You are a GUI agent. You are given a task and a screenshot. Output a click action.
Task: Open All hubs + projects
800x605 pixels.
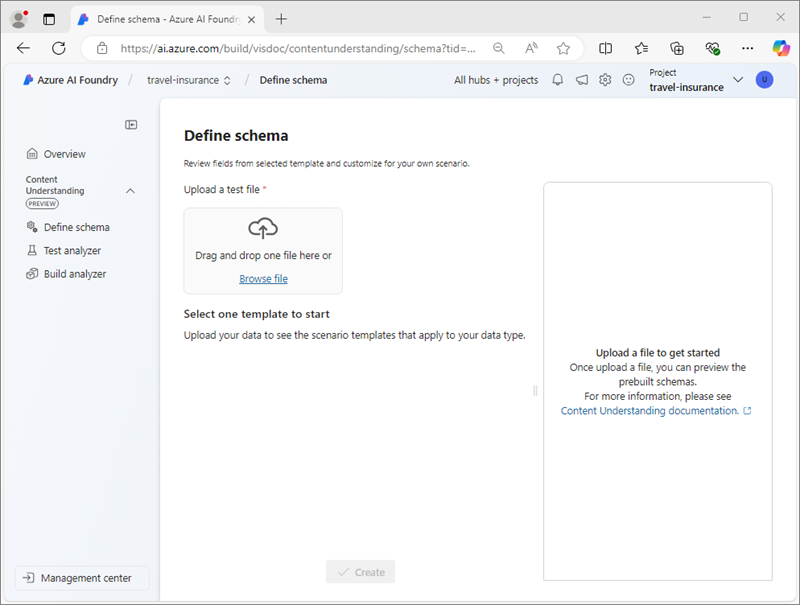pos(496,80)
